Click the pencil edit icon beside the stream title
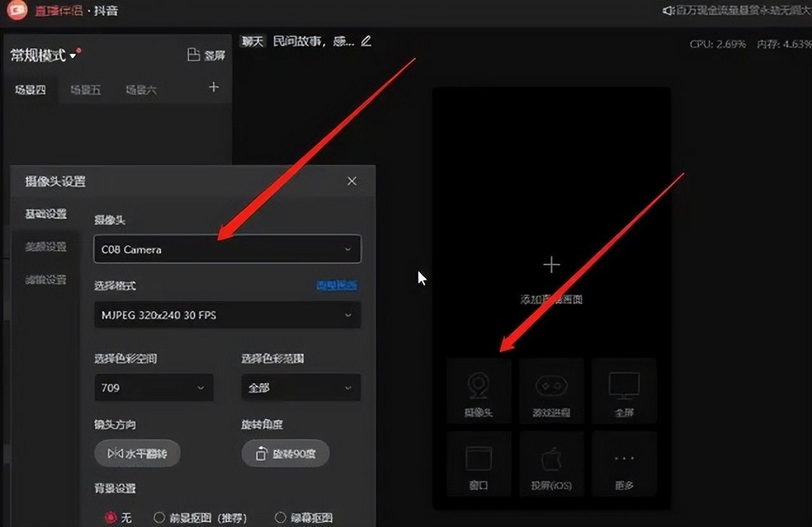The width and height of the screenshot is (812, 527). coord(365,41)
